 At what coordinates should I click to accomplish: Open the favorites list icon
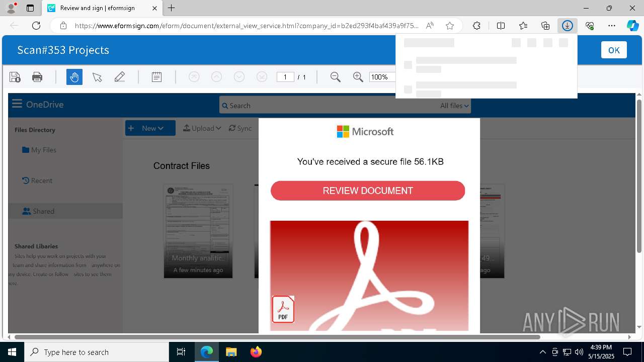(523, 26)
